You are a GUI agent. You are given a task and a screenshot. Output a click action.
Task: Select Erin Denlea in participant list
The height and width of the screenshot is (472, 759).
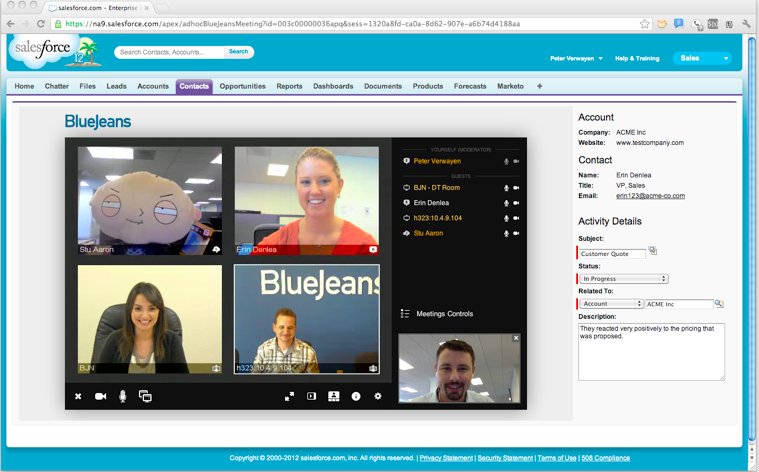431,203
